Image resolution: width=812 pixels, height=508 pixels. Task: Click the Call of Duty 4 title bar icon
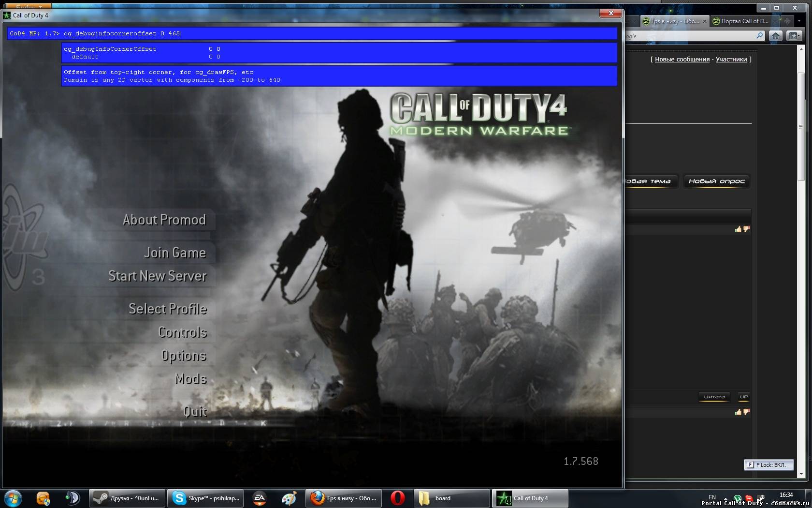[x=7, y=15]
